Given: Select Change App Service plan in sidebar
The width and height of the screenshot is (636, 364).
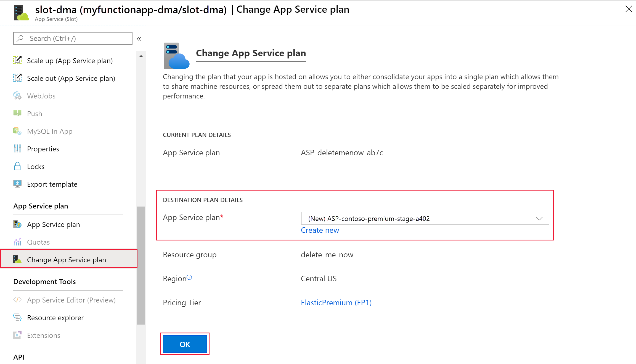Looking at the screenshot, I should tap(67, 259).
